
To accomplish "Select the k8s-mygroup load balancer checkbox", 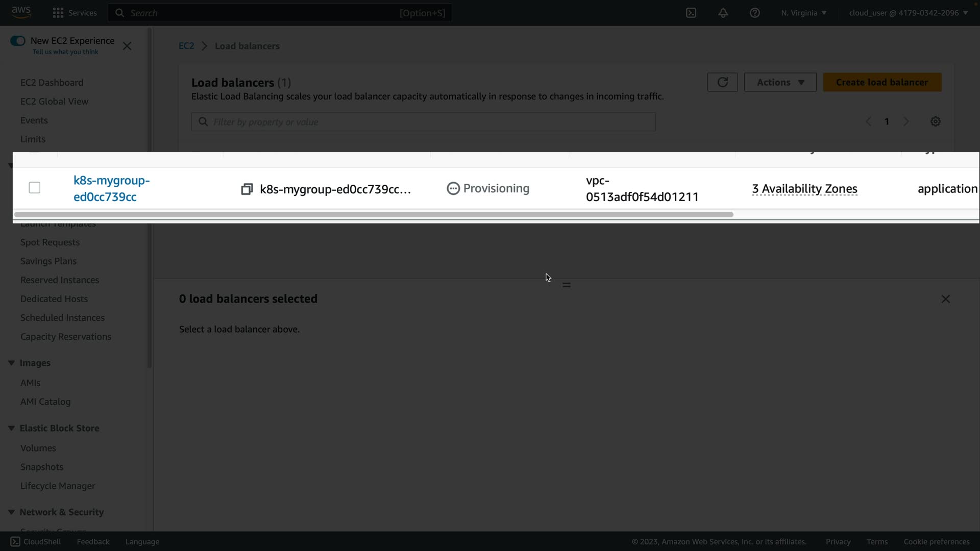I will (35, 188).
